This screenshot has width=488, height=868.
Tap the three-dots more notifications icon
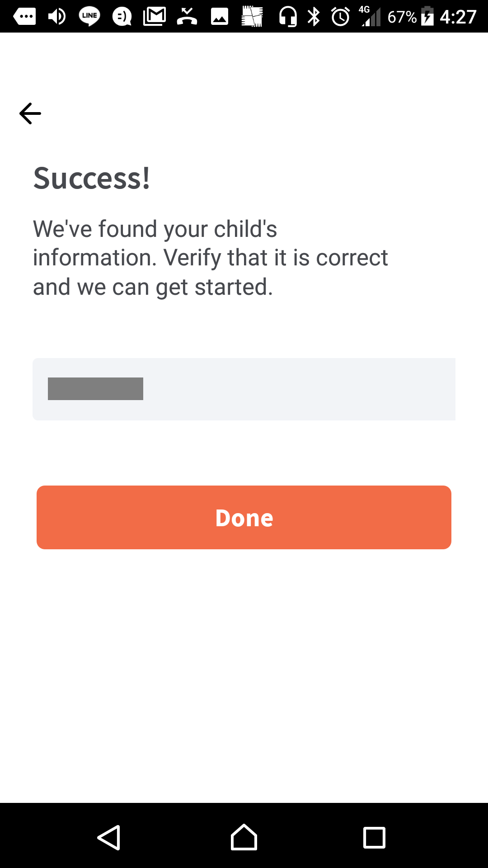click(x=24, y=17)
